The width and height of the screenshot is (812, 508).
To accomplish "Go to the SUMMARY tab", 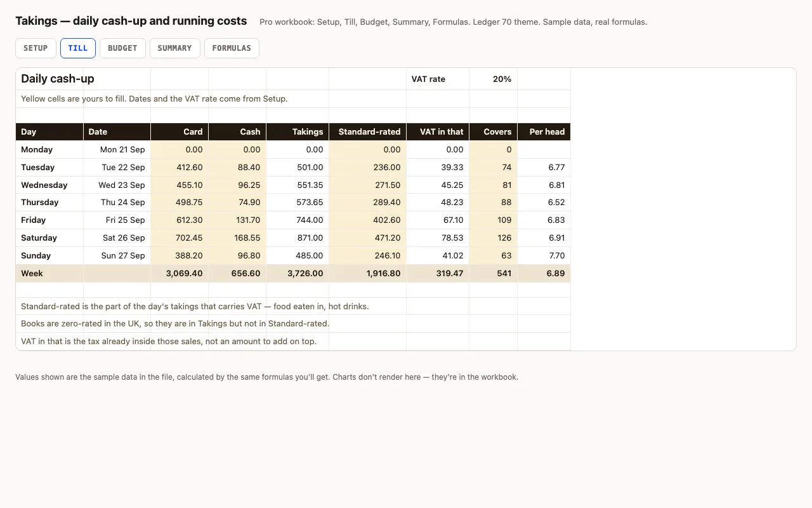I will [175, 48].
